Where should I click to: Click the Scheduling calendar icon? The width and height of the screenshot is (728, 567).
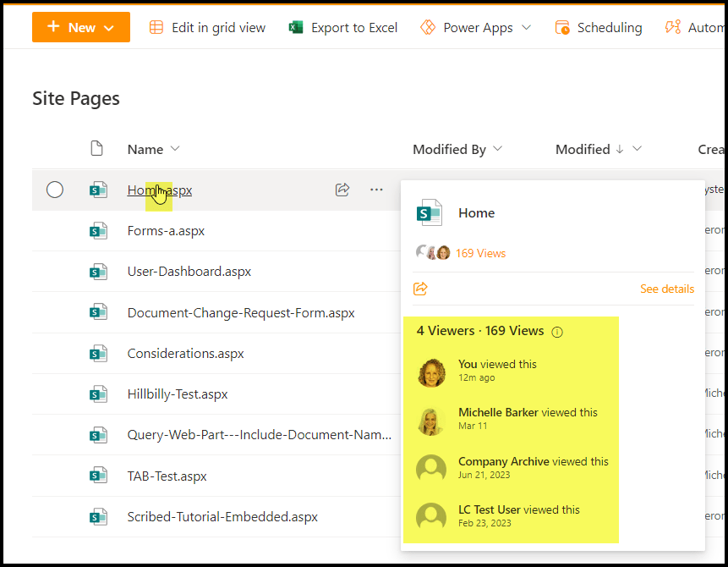pyautogui.click(x=562, y=27)
